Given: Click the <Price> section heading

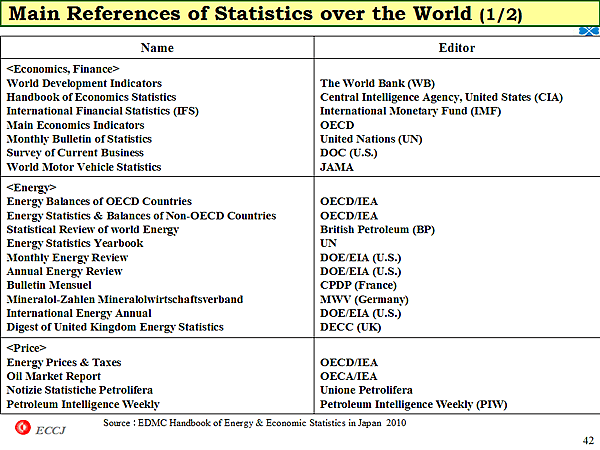Looking at the screenshot, I should [x=26, y=348].
